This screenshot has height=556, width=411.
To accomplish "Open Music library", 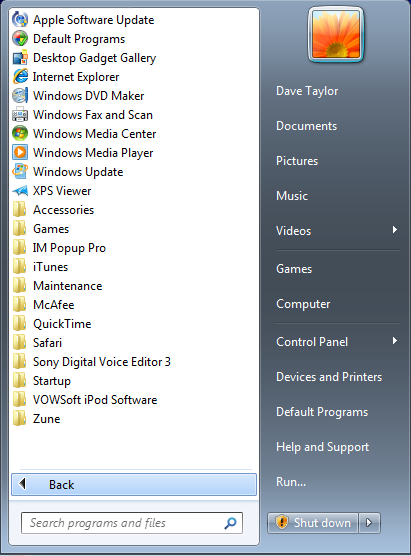I will [292, 196].
